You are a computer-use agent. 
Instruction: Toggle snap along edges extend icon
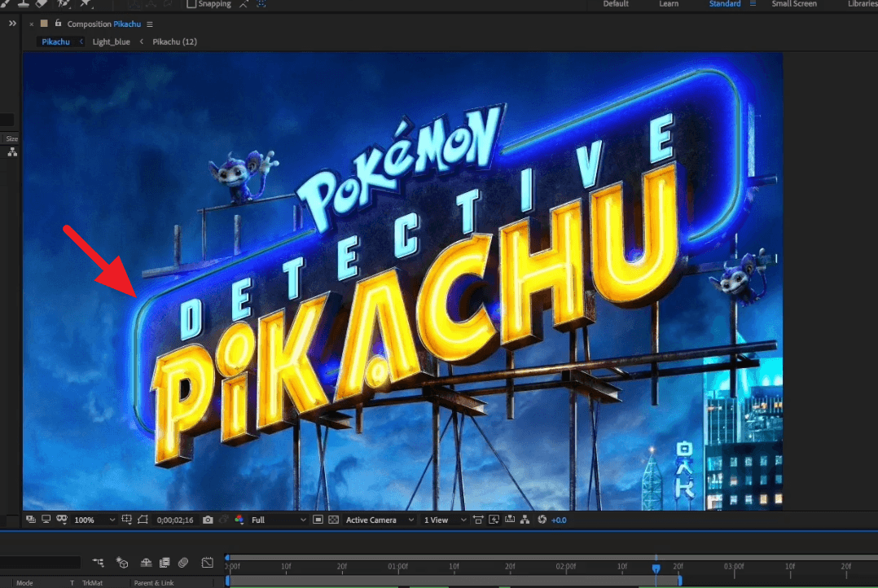coord(244,3)
